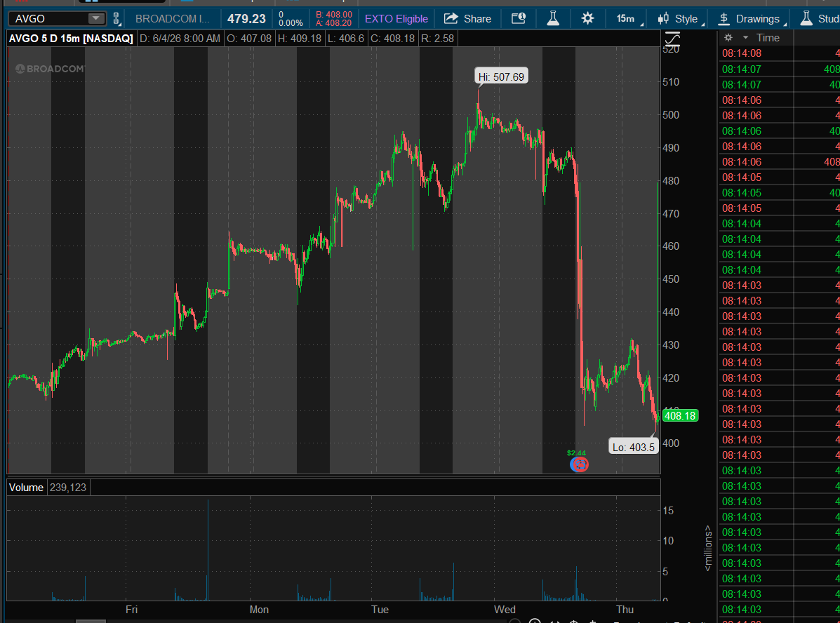Click the high value H: 409.18

click(x=300, y=39)
